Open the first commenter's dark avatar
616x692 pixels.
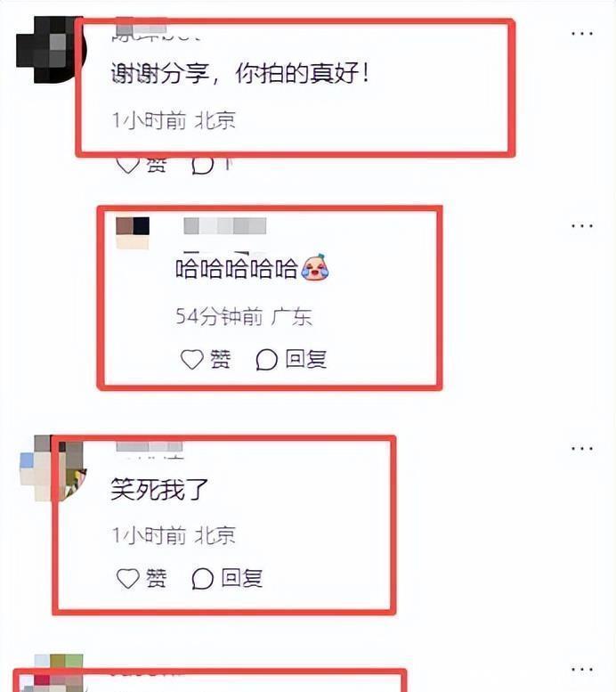tap(49, 50)
